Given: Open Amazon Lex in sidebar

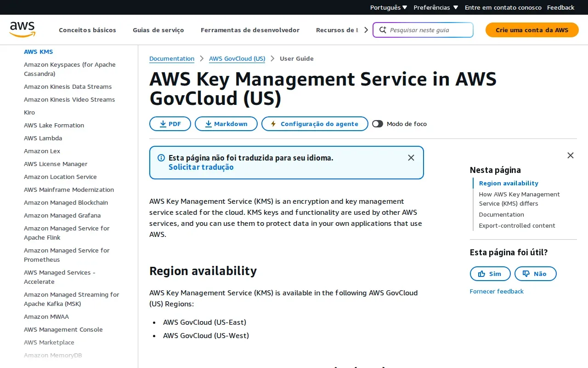Looking at the screenshot, I should tap(42, 151).
